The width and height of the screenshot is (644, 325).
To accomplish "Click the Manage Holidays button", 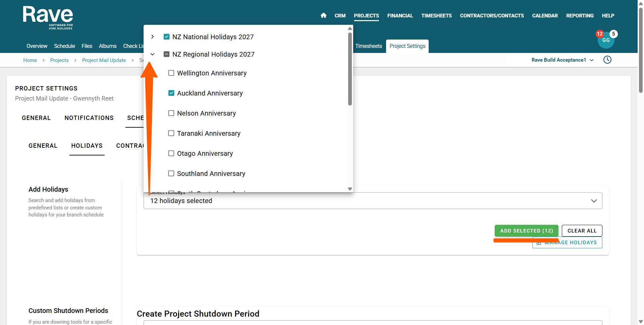I will click(567, 243).
